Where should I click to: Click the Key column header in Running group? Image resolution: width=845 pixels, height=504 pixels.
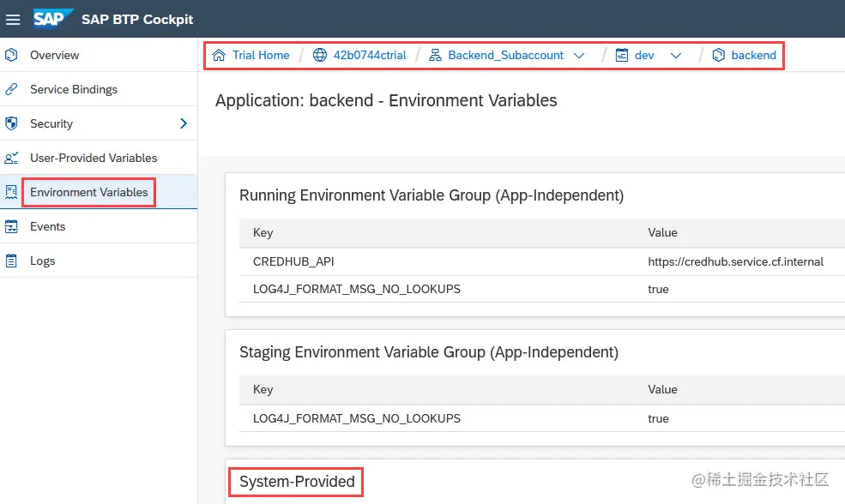click(x=263, y=232)
